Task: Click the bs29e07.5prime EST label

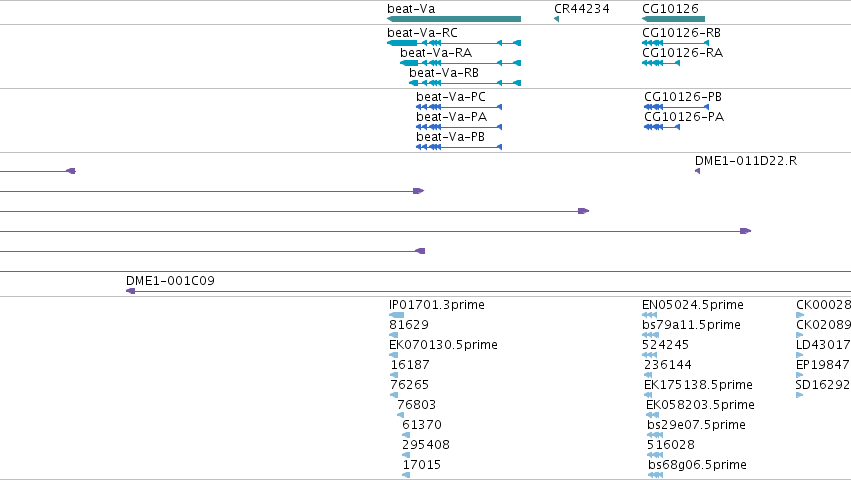Action: coord(696,425)
